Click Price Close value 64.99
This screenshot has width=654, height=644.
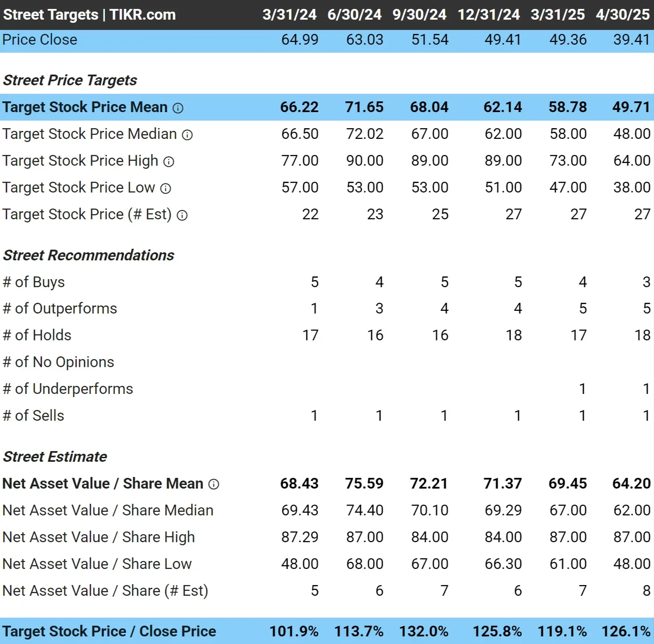click(300, 40)
